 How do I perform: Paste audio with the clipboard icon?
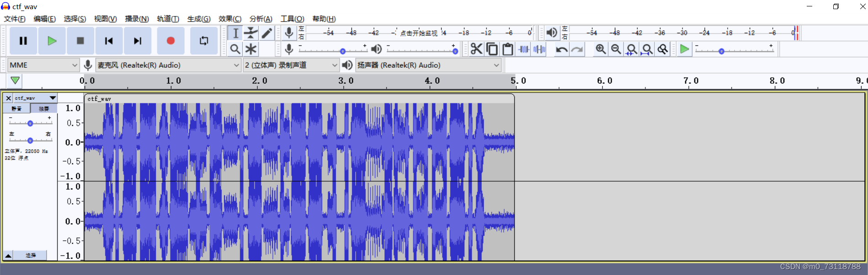[507, 49]
